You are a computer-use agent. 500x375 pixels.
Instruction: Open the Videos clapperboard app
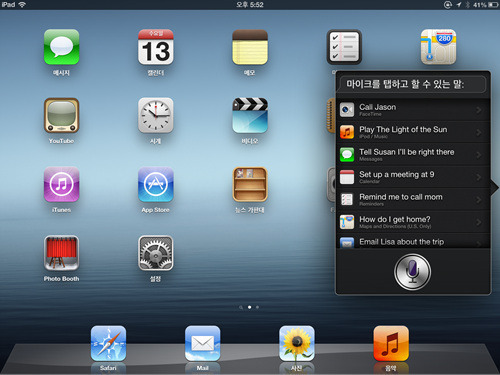[250, 115]
